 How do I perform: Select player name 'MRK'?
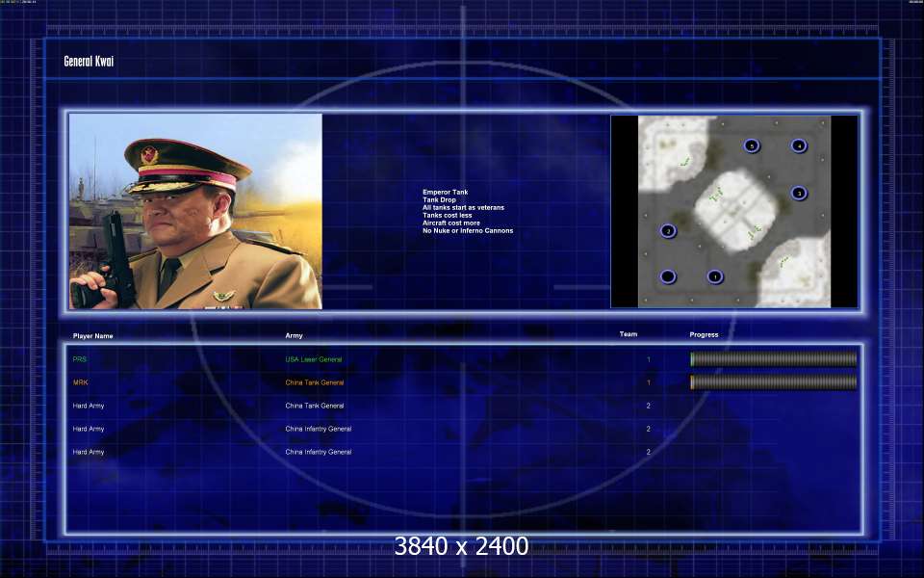[x=81, y=382]
